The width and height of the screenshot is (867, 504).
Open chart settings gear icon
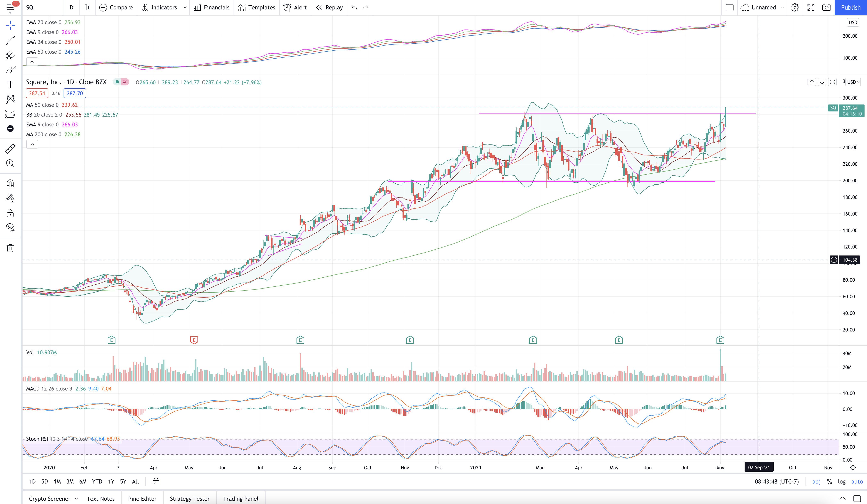[x=795, y=8]
